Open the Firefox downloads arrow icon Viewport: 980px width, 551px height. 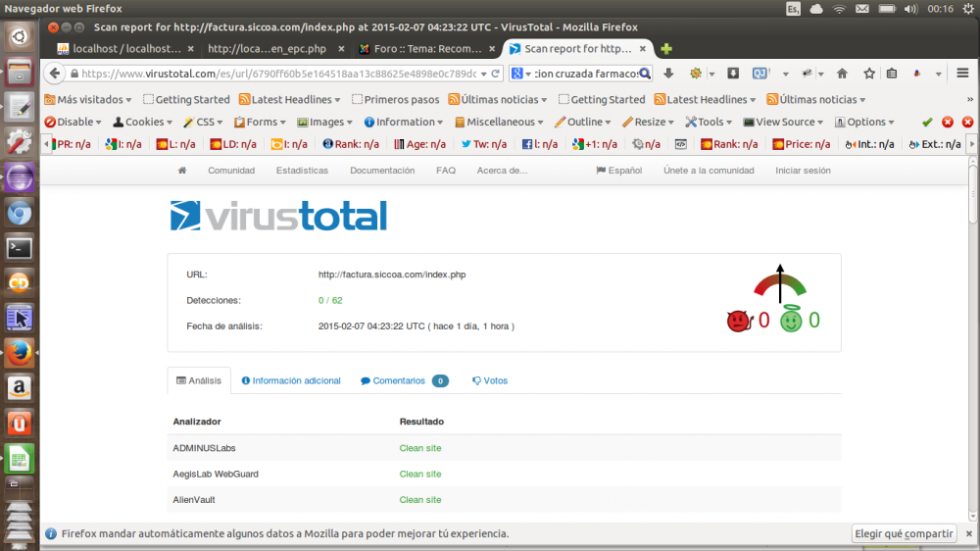[x=668, y=74]
